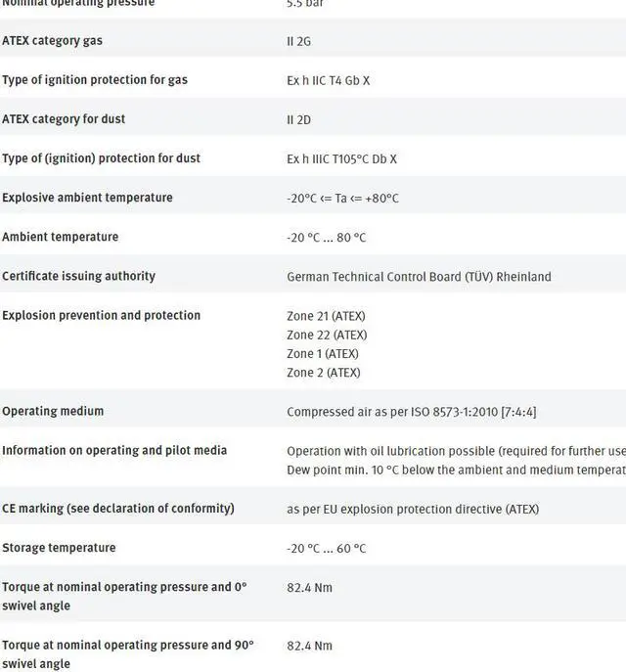Click German Technical Control Board (TÜV) Rheinland

[419, 277]
